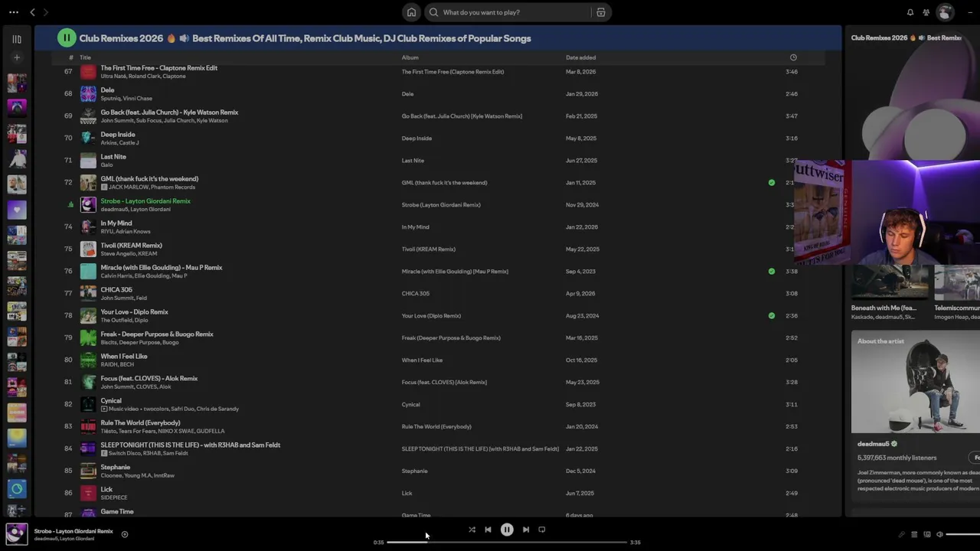This screenshot has width=980, height=551.
Task: Focus the 'What do you want to play?' search field
Action: pyautogui.click(x=509, y=12)
